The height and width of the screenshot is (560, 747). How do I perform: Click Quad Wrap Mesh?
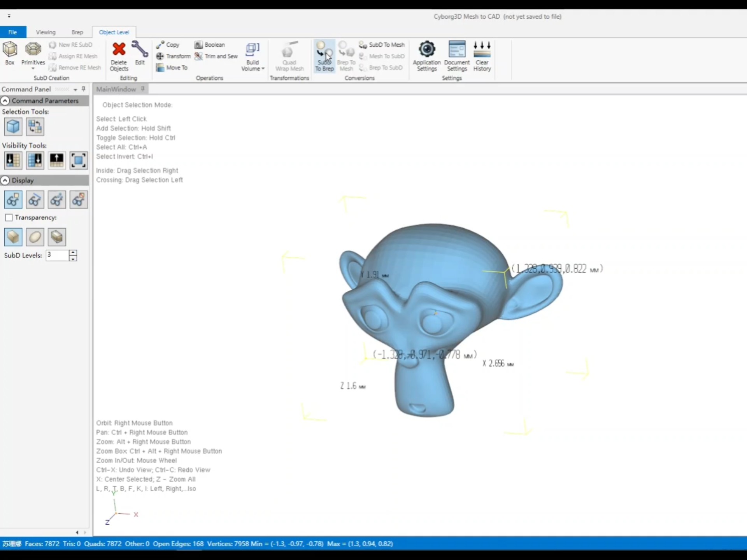[x=289, y=57]
